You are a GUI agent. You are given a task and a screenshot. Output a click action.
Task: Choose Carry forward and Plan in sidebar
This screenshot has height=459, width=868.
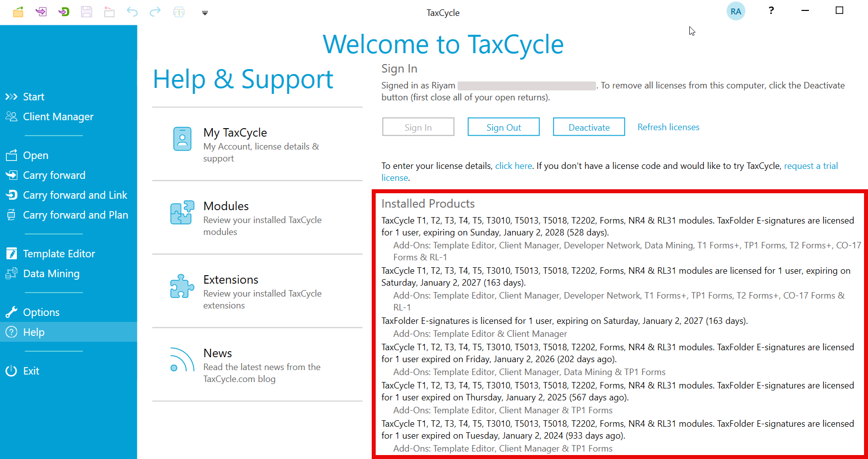coord(68,215)
